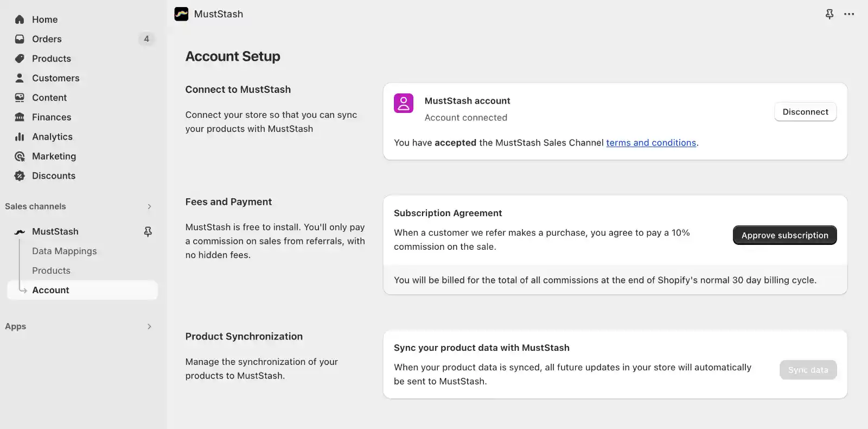Click the MustStash sales channel icon in sidebar
868x429 pixels.
tap(20, 232)
